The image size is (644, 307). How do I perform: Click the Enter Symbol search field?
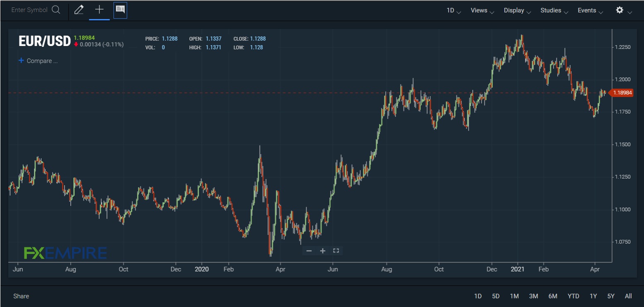29,10
